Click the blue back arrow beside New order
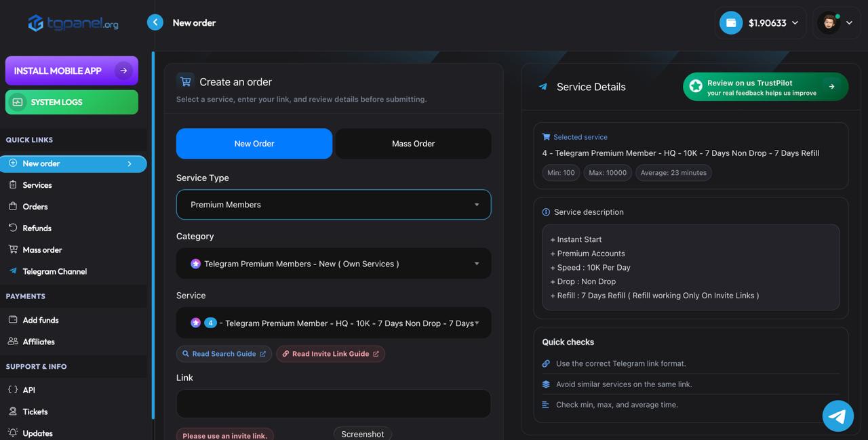 (x=155, y=22)
